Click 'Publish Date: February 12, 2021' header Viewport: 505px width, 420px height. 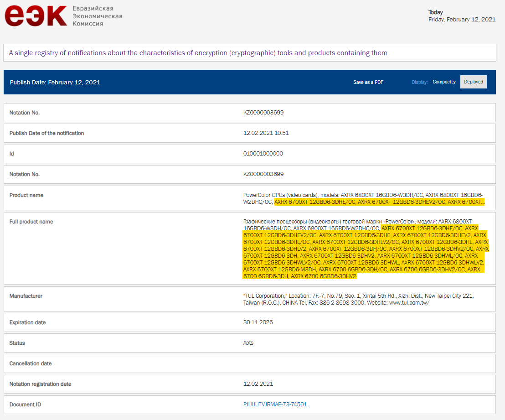[x=55, y=82]
